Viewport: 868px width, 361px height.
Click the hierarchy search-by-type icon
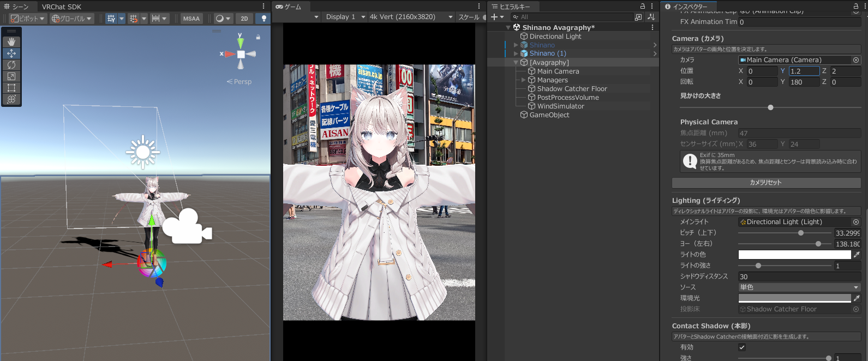638,17
